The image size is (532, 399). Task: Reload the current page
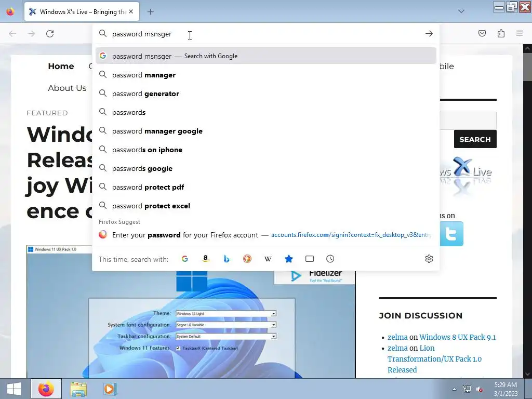point(50,34)
